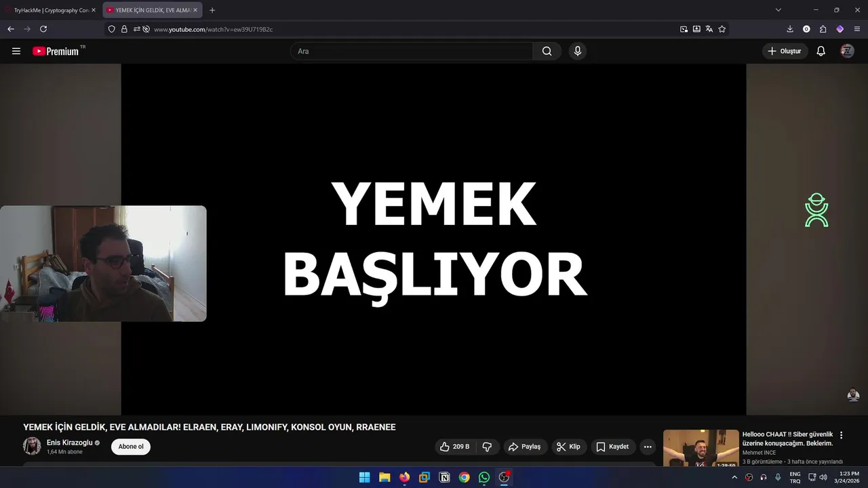Translate page with translate icon

tap(709, 29)
